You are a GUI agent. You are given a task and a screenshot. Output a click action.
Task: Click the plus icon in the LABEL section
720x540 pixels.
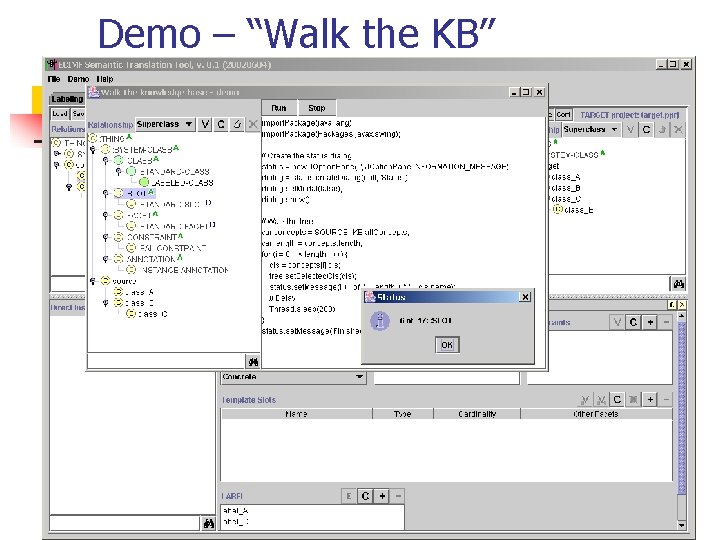[x=382, y=496]
